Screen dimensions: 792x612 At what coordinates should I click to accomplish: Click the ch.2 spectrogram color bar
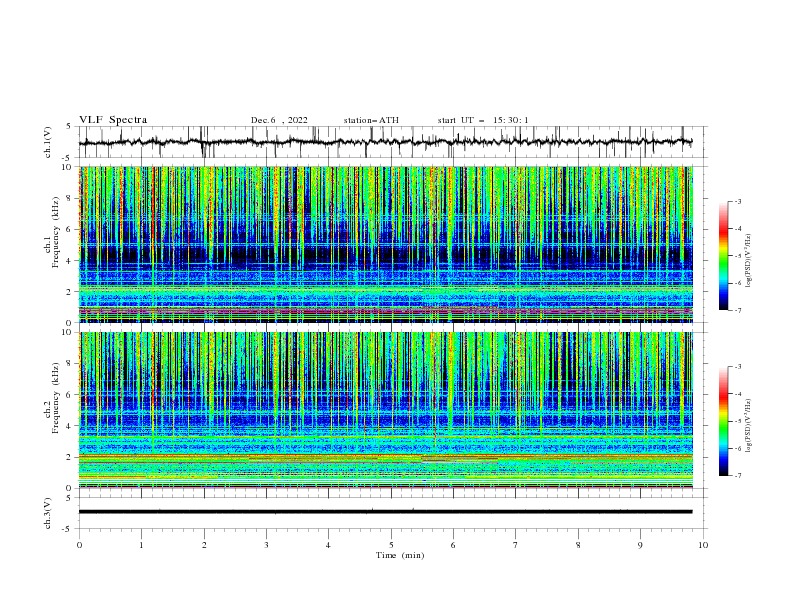pos(723,421)
